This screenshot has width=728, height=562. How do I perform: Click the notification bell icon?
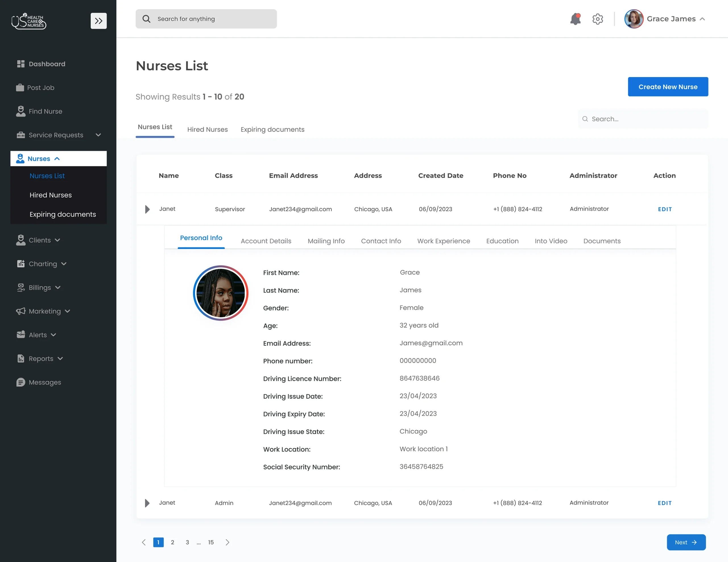coord(576,19)
